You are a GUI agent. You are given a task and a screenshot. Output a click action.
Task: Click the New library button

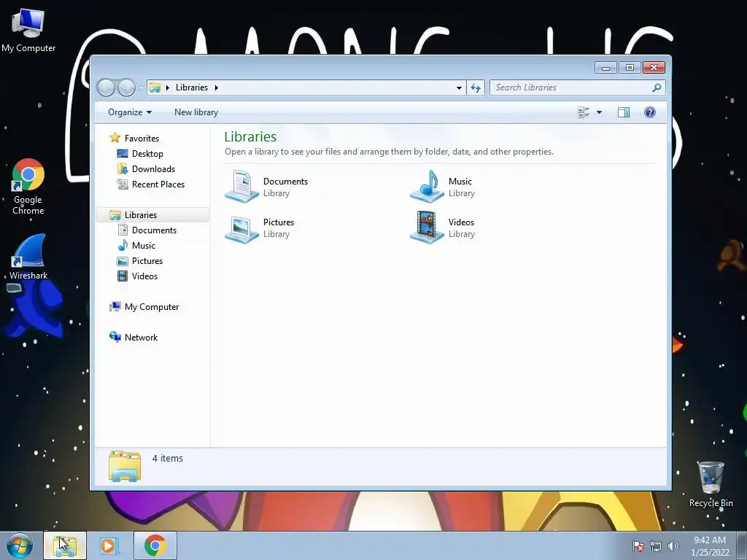pos(196,112)
